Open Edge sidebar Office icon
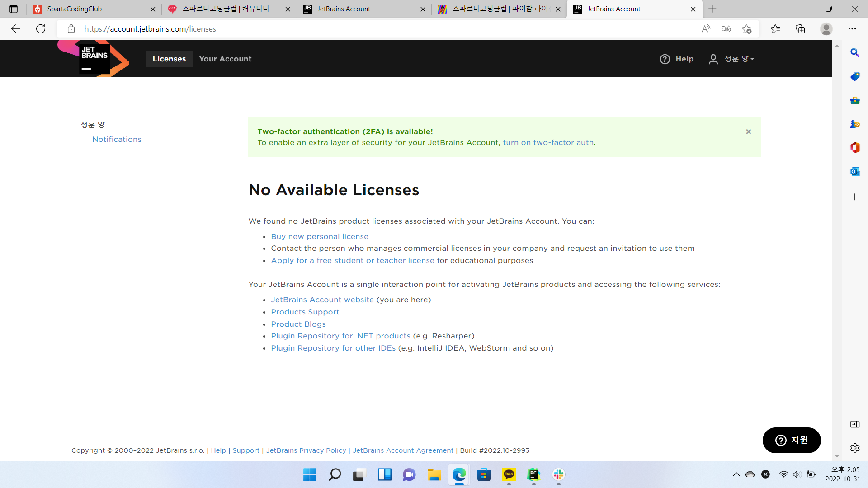868x488 pixels. coord(855,147)
